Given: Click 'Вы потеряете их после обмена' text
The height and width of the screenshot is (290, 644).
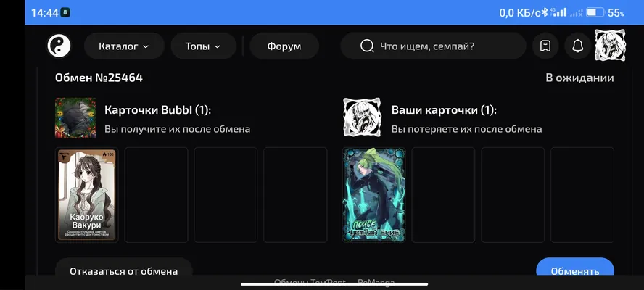Looking at the screenshot, I should (x=466, y=129).
